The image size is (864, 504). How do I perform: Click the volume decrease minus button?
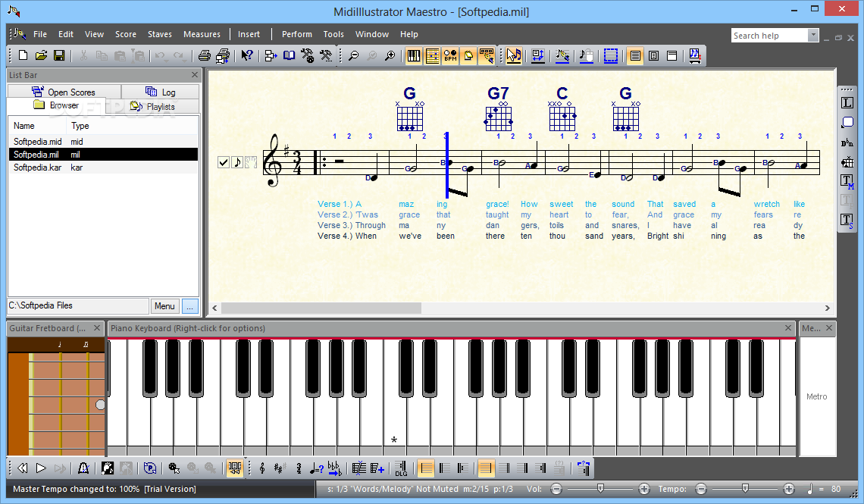(556, 489)
